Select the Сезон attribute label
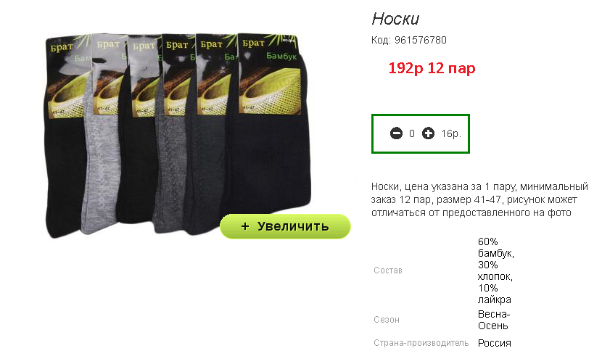The height and width of the screenshot is (364, 602). point(387,320)
